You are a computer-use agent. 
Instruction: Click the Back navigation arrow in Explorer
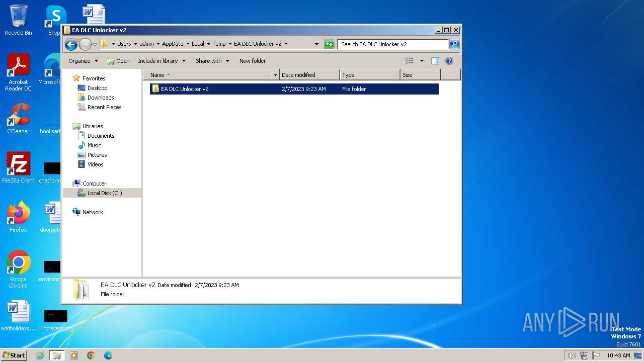point(71,44)
